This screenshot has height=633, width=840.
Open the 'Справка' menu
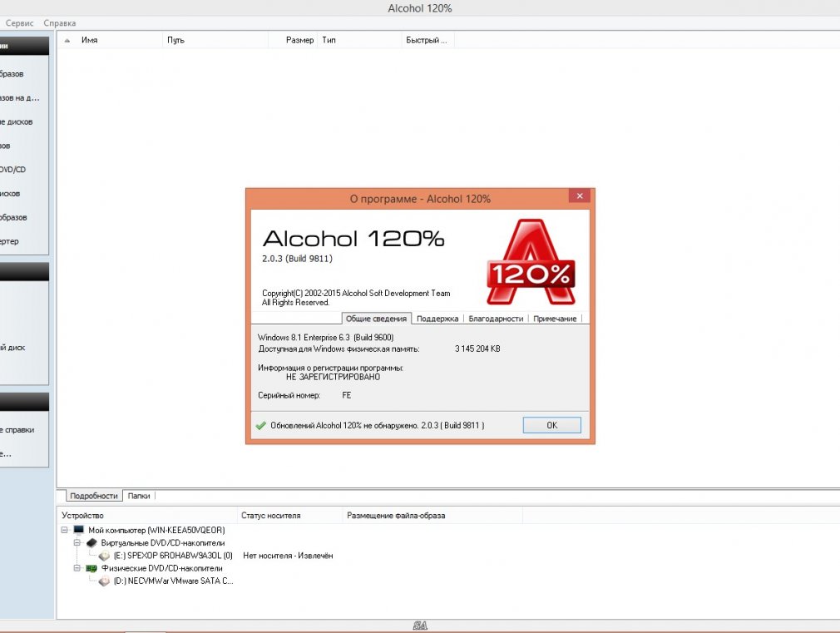click(59, 23)
